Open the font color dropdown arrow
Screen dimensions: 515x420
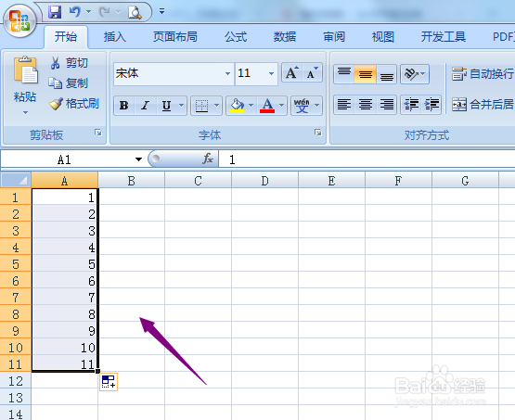click(282, 106)
